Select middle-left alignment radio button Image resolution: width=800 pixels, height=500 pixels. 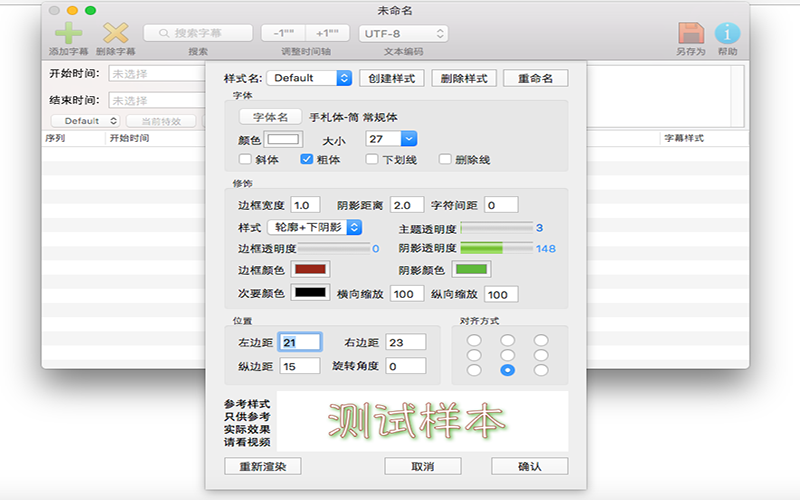474,355
